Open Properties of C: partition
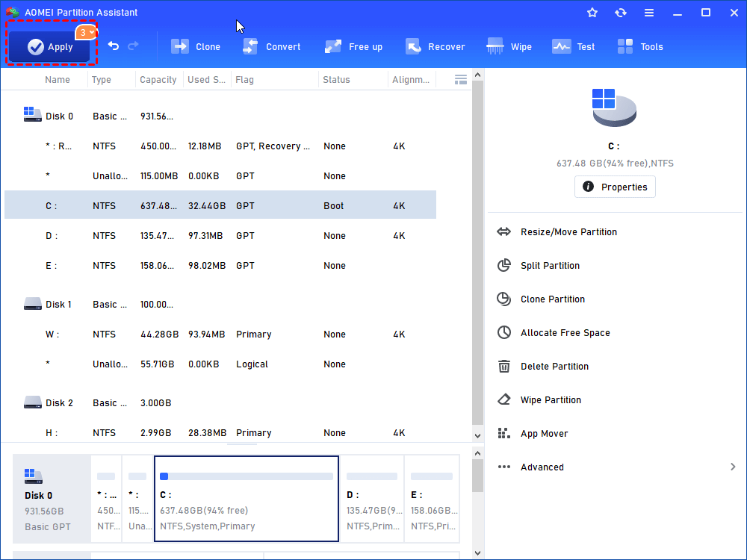The height and width of the screenshot is (560, 747). 615,187
